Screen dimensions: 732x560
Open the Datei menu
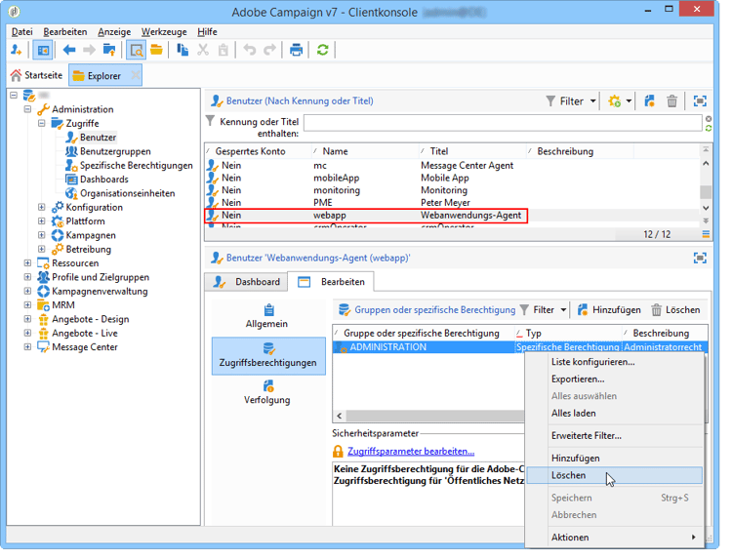(x=21, y=32)
